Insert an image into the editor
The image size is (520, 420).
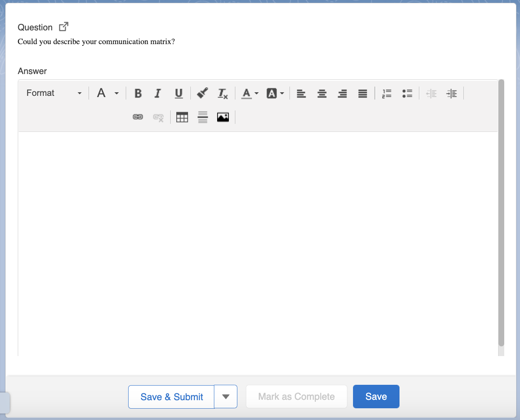point(223,117)
